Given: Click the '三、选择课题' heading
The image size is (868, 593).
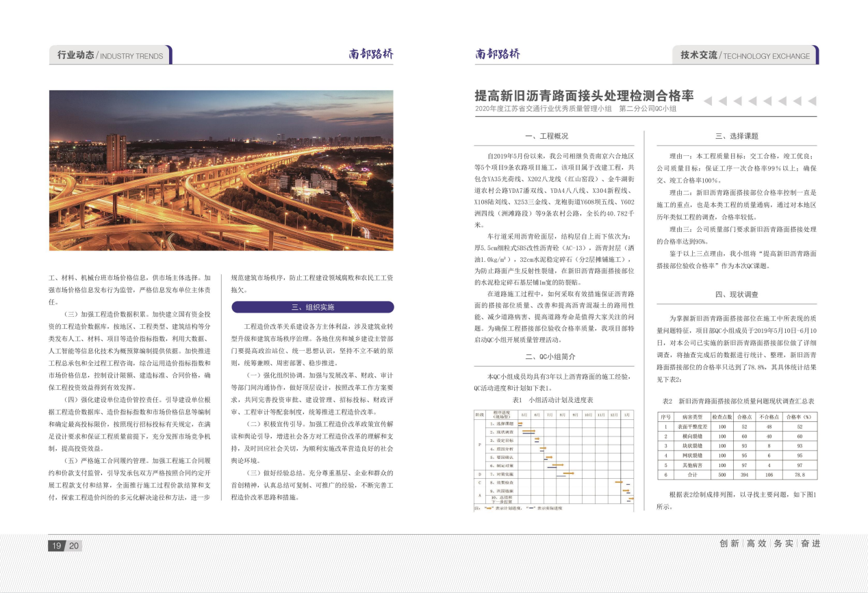Looking at the screenshot, I should 737,136.
